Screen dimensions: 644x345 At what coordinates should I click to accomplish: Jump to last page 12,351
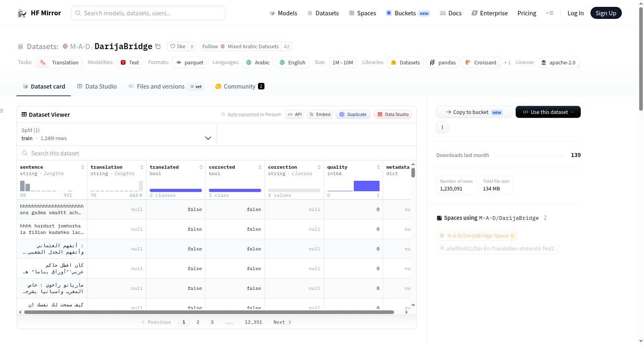[x=254, y=322]
